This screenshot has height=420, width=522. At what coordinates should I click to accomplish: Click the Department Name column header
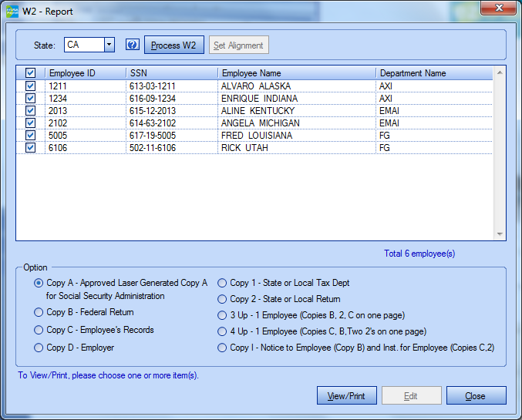[432, 73]
